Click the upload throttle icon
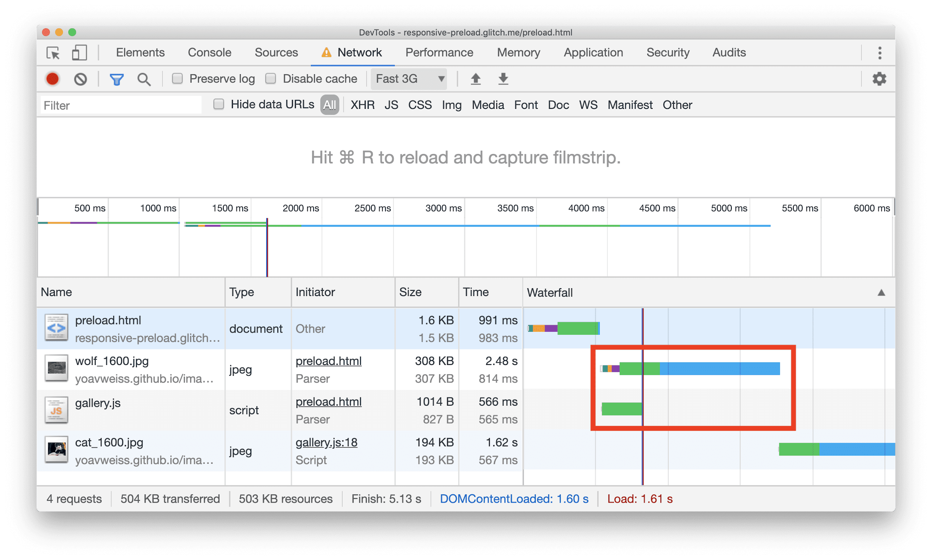 tap(475, 79)
